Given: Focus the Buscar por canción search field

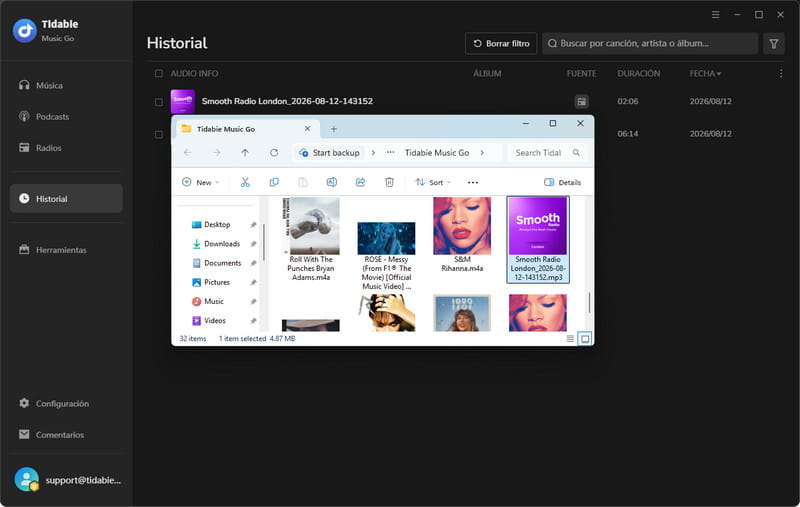Looking at the screenshot, I should click(x=649, y=43).
